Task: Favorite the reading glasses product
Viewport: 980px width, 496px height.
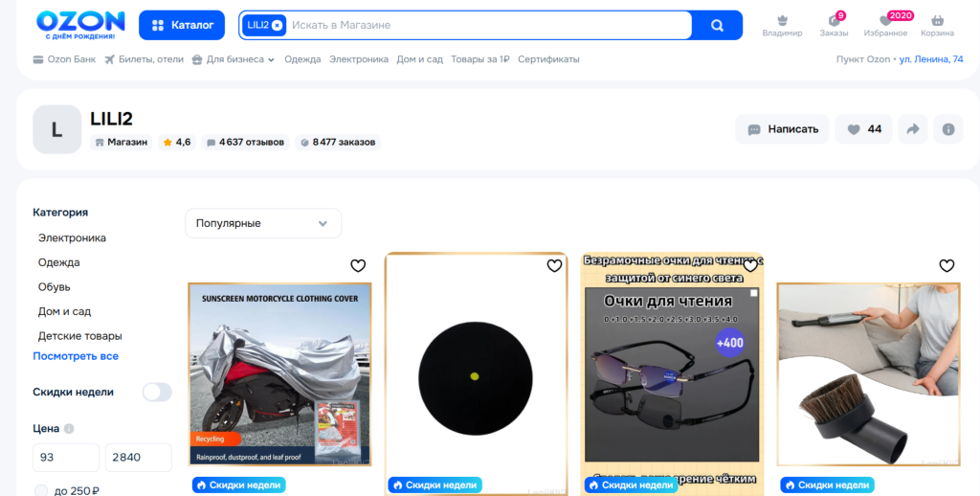Action: click(750, 266)
